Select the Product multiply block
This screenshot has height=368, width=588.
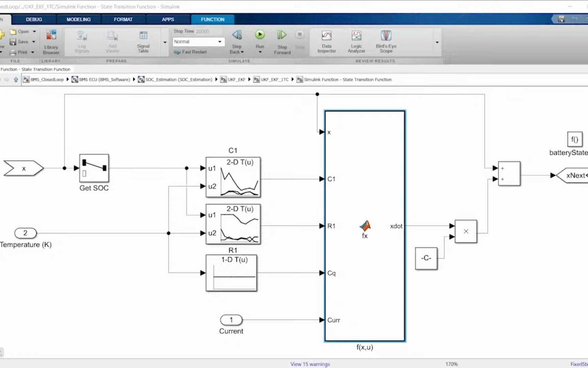click(x=466, y=231)
